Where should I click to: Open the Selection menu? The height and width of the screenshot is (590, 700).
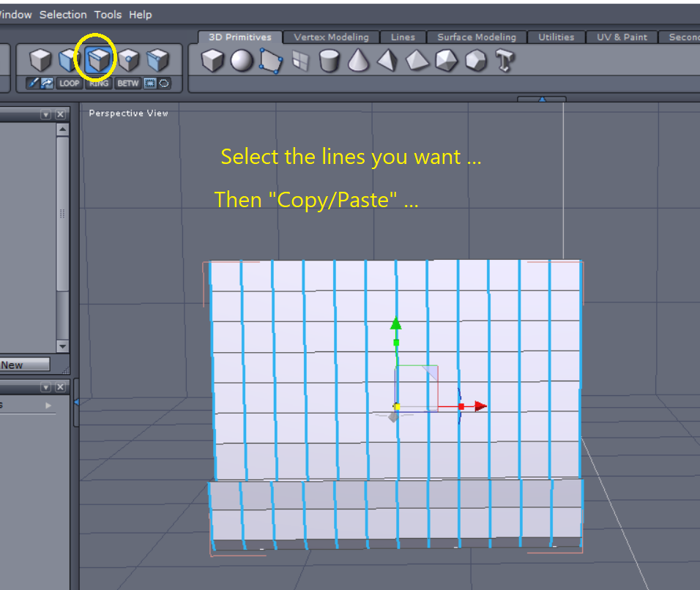pos(63,15)
